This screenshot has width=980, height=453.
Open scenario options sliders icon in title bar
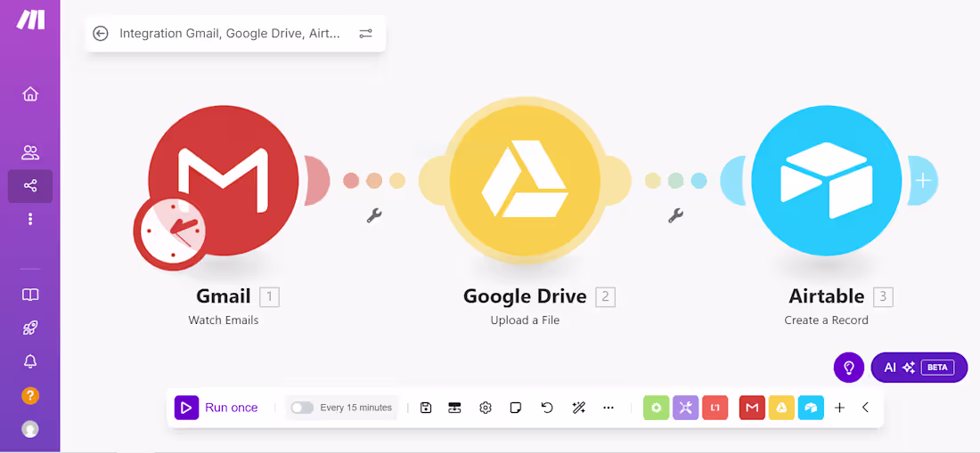point(365,34)
